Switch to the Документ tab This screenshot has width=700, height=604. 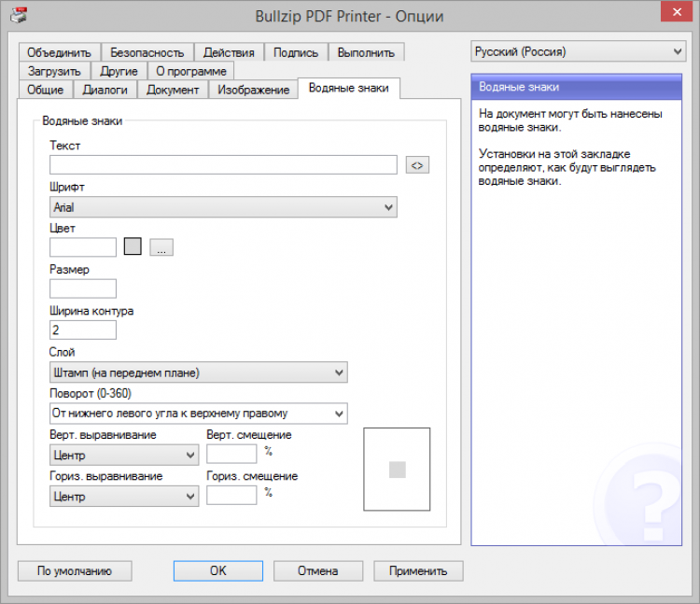[x=174, y=90]
